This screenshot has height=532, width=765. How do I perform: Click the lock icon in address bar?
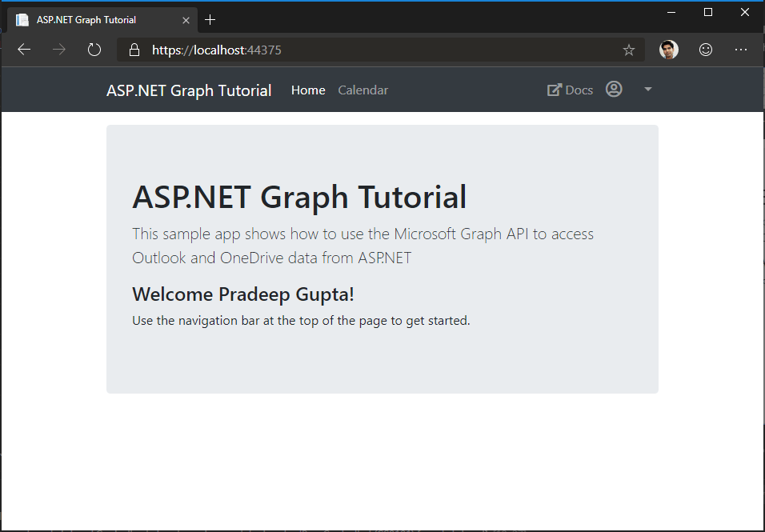click(x=134, y=50)
